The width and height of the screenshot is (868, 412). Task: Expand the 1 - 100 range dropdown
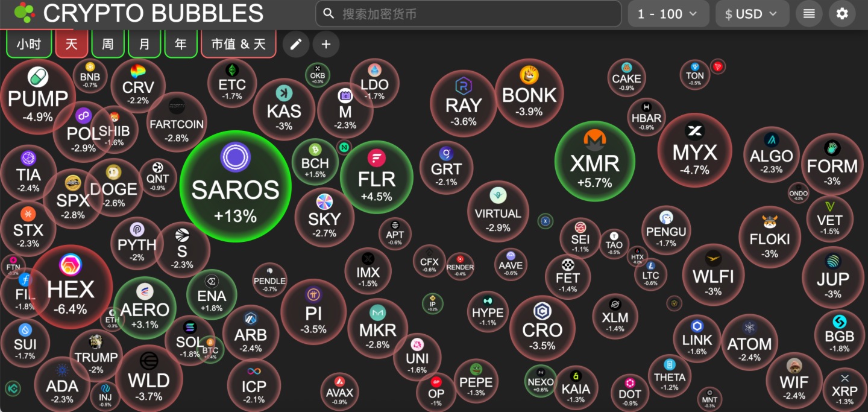click(667, 14)
